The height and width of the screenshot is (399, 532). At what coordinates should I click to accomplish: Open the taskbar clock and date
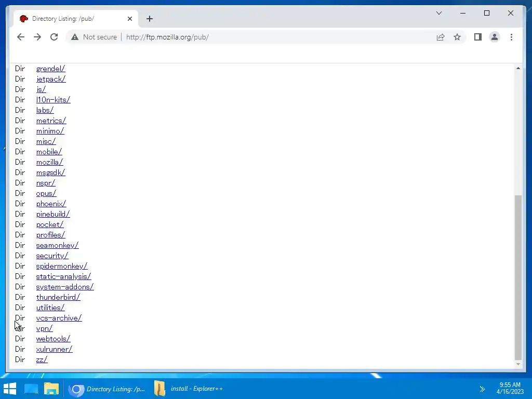point(510,388)
